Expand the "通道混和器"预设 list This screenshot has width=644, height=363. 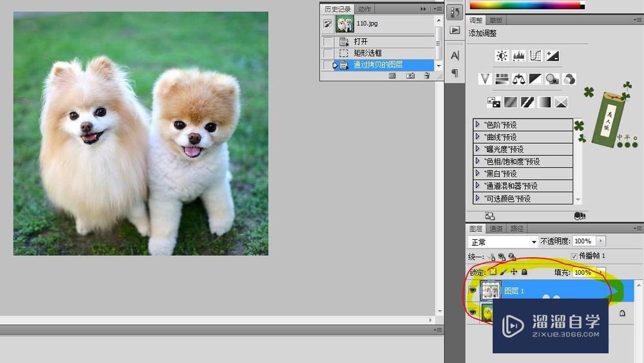coord(477,186)
